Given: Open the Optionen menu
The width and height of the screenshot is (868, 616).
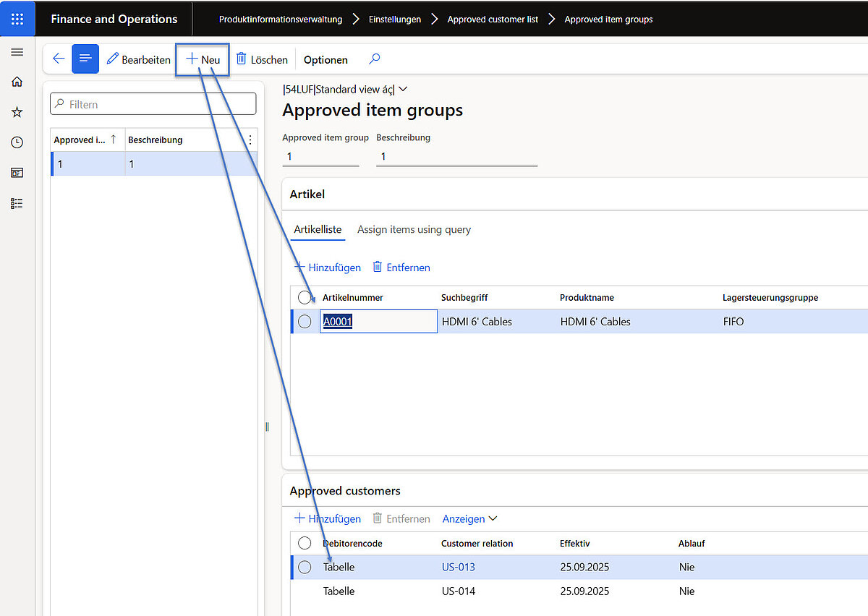Looking at the screenshot, I should click(325, 60).
